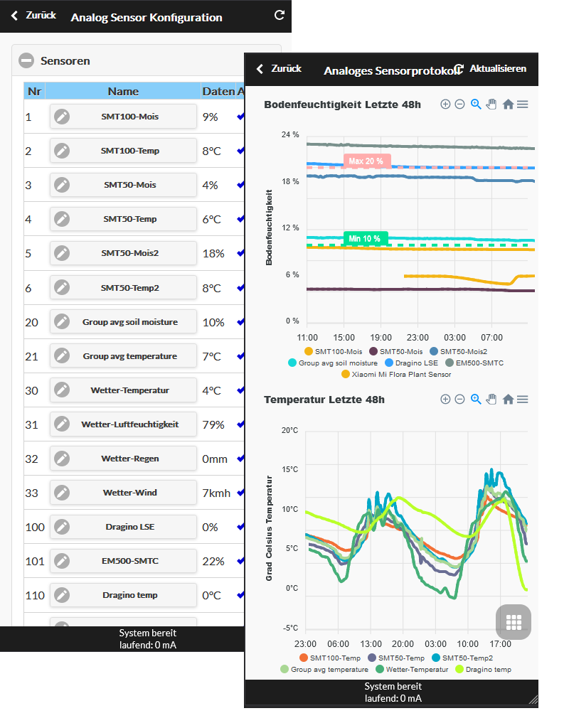Hide Wetter-Temperatur series in temperature legend

[412, 669]
